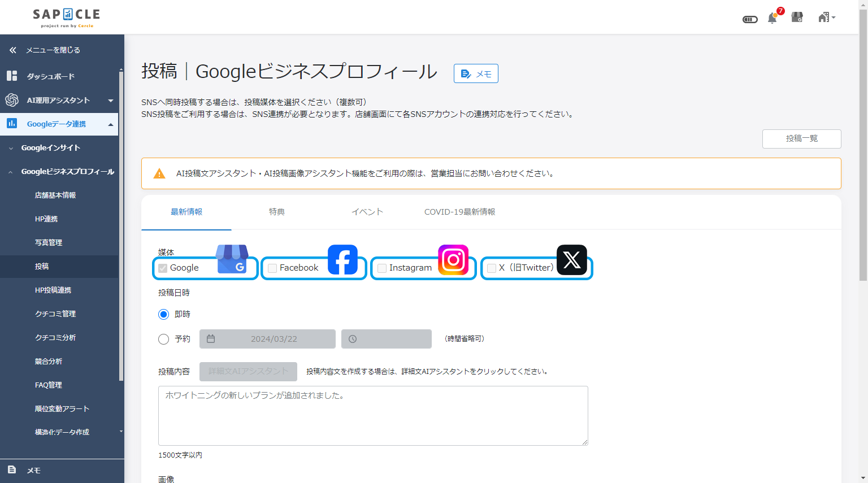The image size is (868, 483).
Task: Open the house-and-building menu in the header
Action: (826, 18)
